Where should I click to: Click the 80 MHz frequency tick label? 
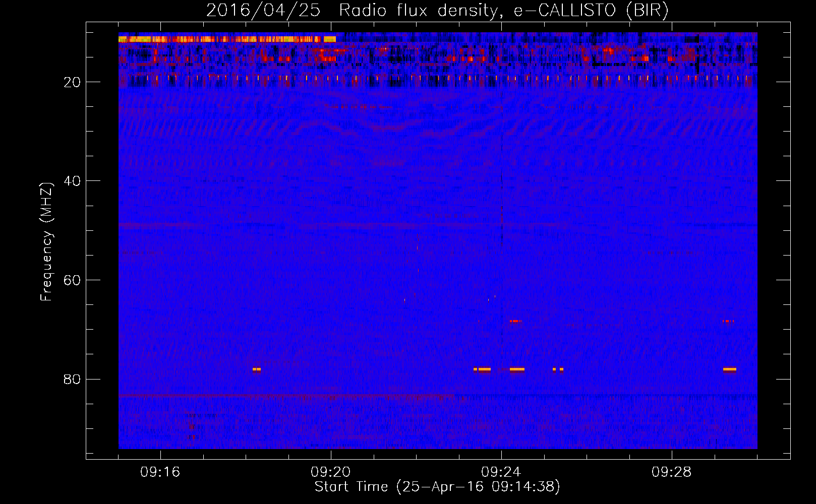coord(72,379)
